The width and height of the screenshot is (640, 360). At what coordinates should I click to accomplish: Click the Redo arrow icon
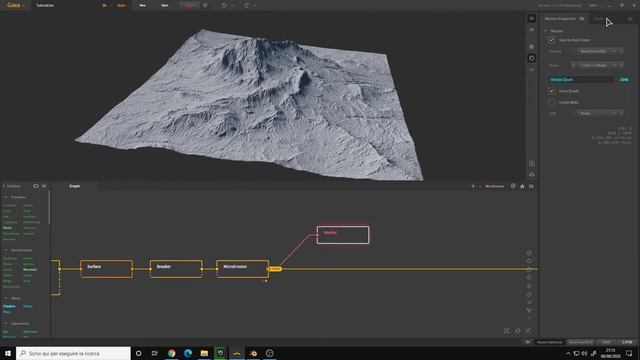(247, 5)
